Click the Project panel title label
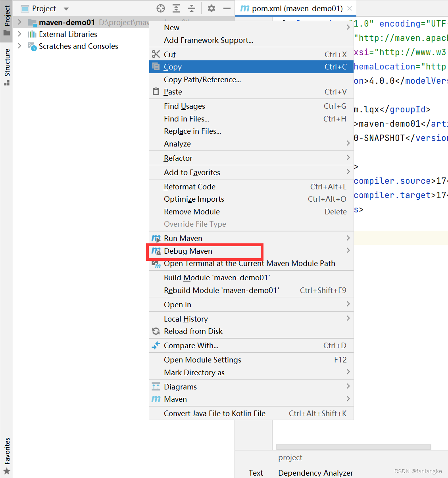448x478 pixels. pos(44,8)
